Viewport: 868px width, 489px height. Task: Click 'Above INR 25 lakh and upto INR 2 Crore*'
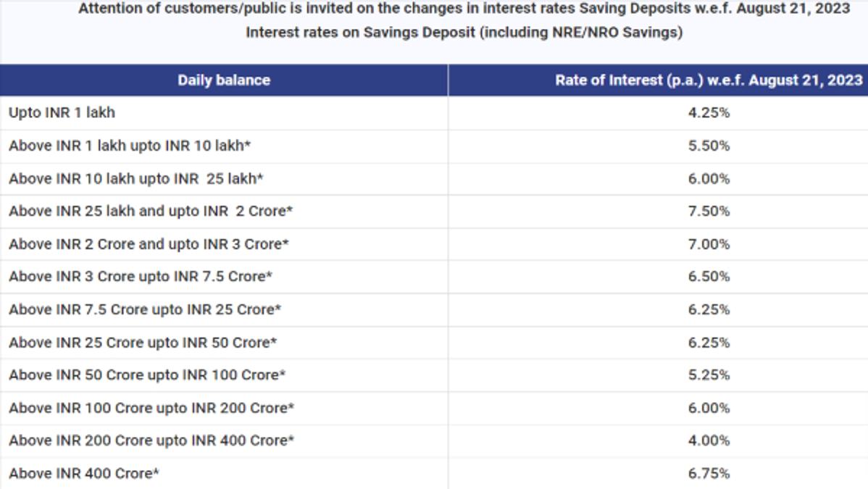click(x=151, y=211)
